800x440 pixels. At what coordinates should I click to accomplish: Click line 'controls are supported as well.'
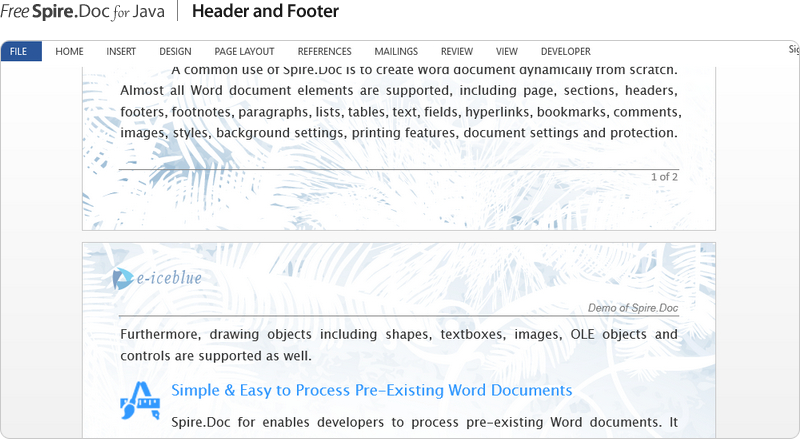pos(216,356)
